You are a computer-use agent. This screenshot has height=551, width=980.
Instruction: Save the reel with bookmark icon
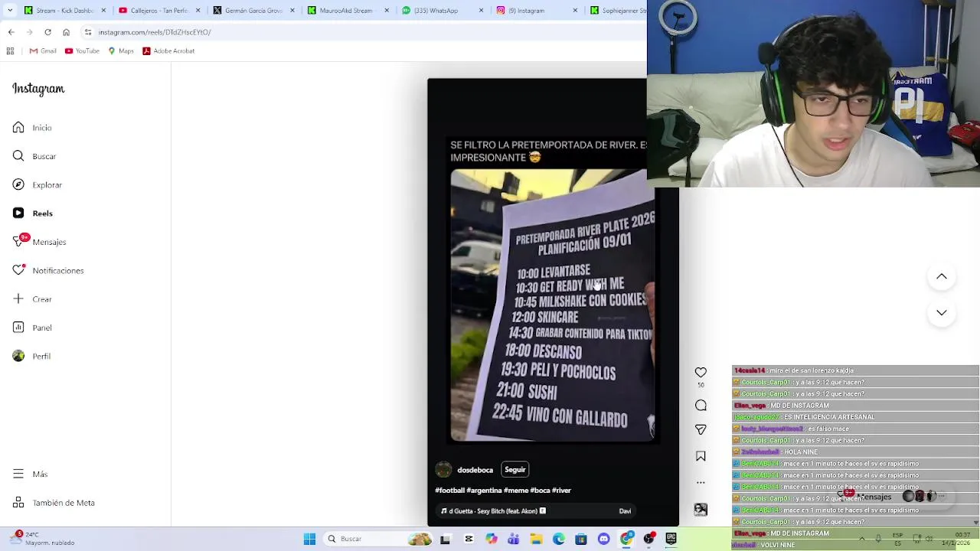701,456
